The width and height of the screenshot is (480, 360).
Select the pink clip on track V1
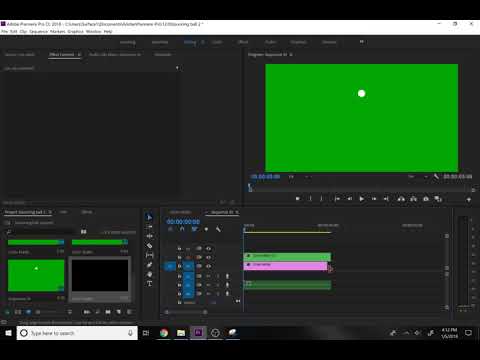pos(285,266)
